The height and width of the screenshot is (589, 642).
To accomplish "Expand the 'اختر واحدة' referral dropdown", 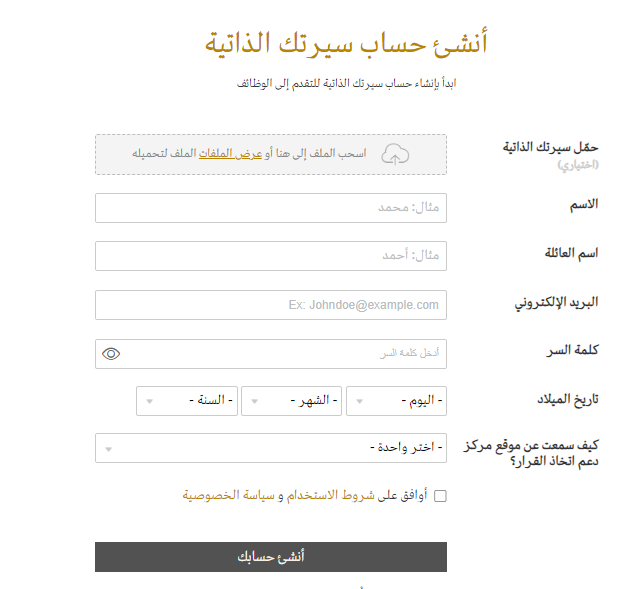I will (271, 448).
